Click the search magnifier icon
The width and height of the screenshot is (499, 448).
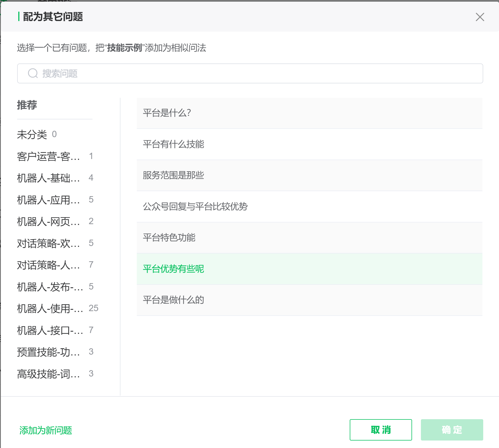(x=33, y=73)
